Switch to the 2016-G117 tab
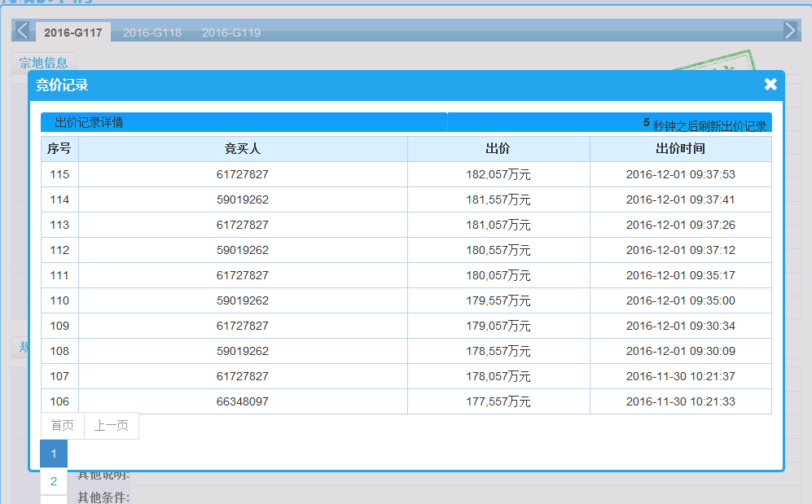Viewport: 812px width, 504px height. click(73, 33)
